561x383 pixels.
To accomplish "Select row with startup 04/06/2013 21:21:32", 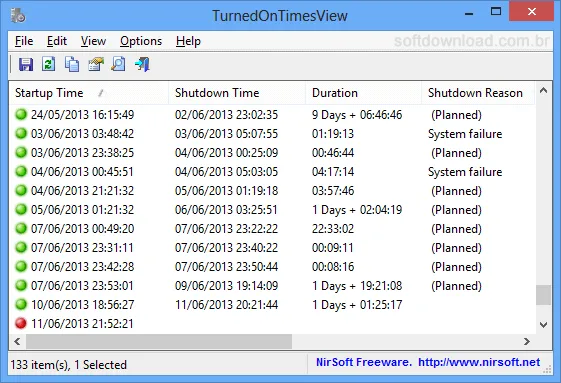I will point(273,190).
